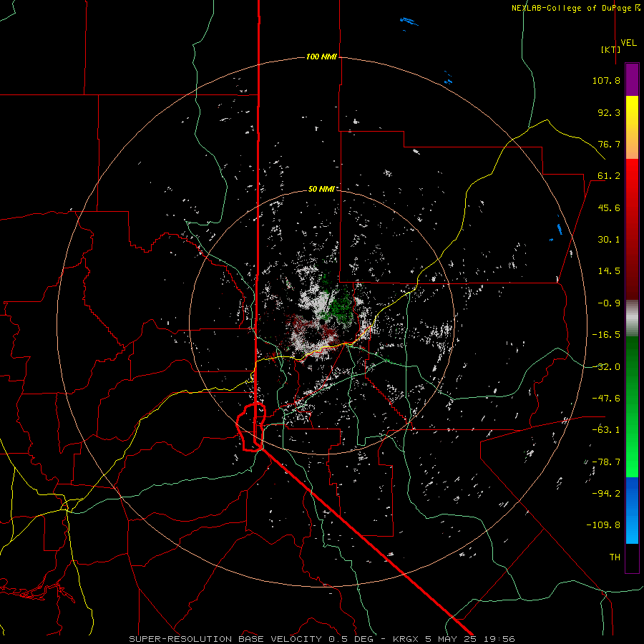Click the TH label on the legend

(615, 557)
